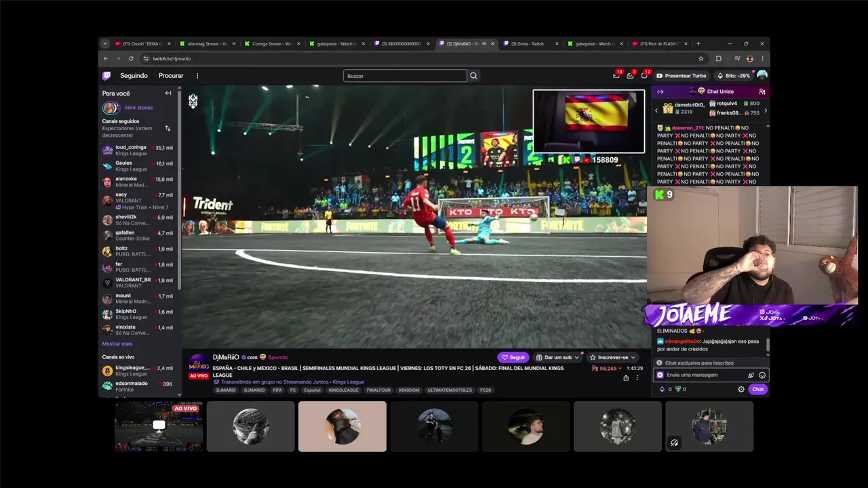The image size is (868, 488).
Task: Open the Twitch home logo
Action: (x=106, y=76)
